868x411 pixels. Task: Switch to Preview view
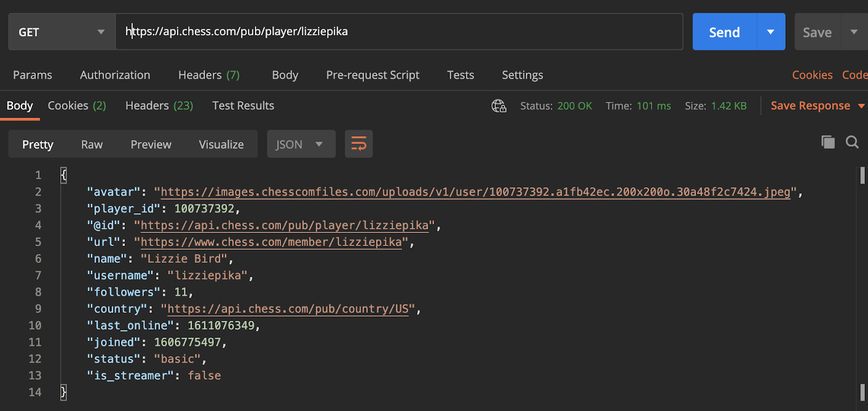tap(151, 144)
